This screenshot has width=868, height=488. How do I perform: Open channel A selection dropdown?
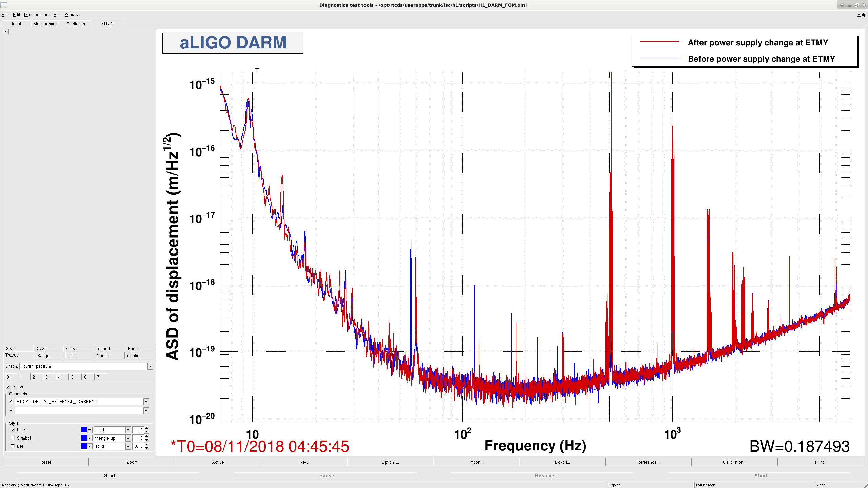click(146, 402)
